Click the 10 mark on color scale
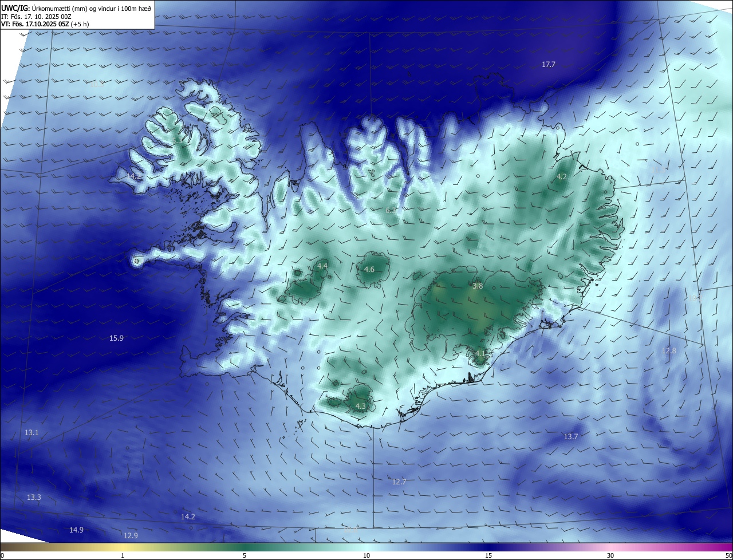Image resolution: width=733 pixels, height=560 pixels. pyautogui.click(x=366, y=555)
